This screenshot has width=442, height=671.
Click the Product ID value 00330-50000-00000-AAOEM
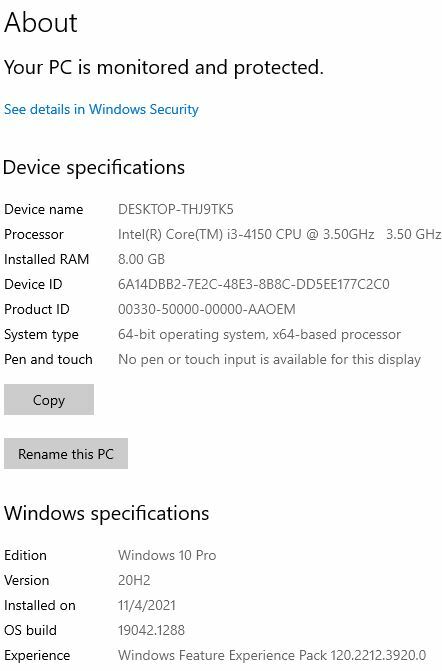click(207, 309)
